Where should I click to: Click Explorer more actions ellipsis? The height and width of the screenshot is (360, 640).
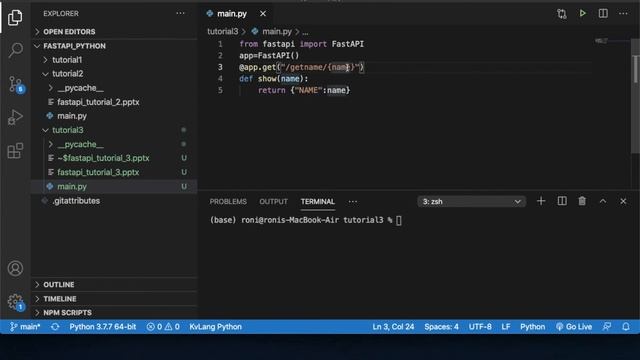pyautogui.click(x=180, y=13)
